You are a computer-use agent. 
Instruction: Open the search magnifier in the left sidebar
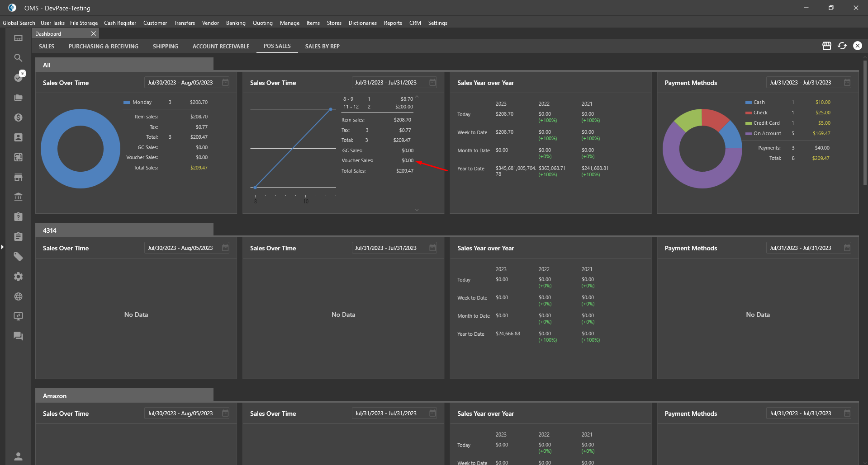(x=18, y=58)
